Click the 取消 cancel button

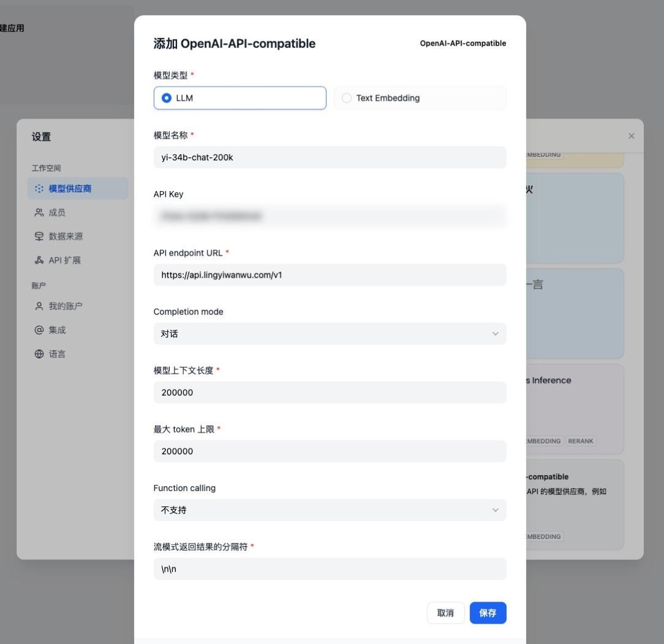tap(446, 613)
